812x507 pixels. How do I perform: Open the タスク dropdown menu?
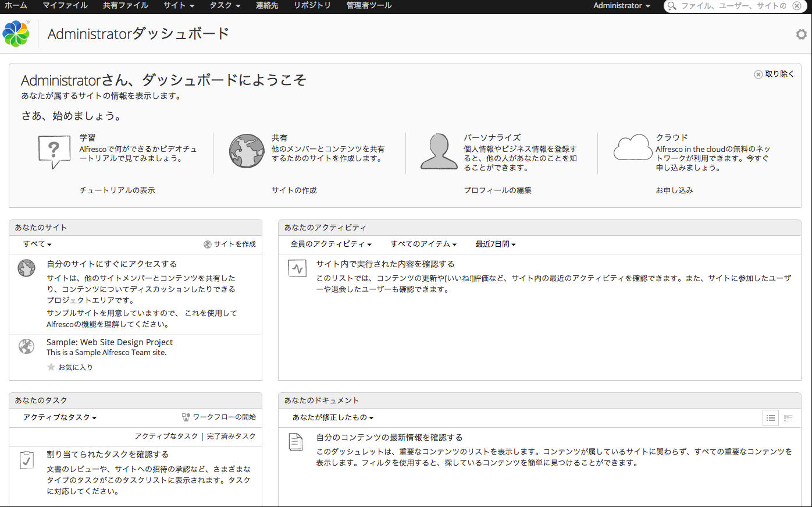(x=225, y=6)
